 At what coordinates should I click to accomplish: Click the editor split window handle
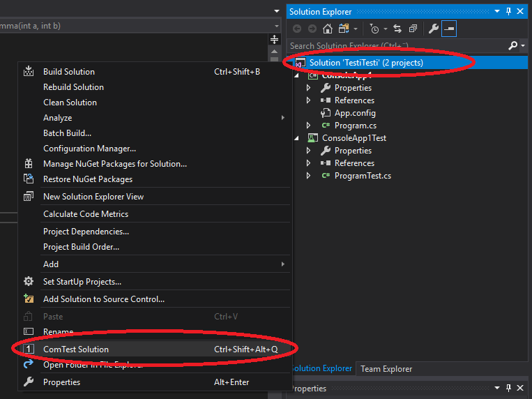pos(275,39)
